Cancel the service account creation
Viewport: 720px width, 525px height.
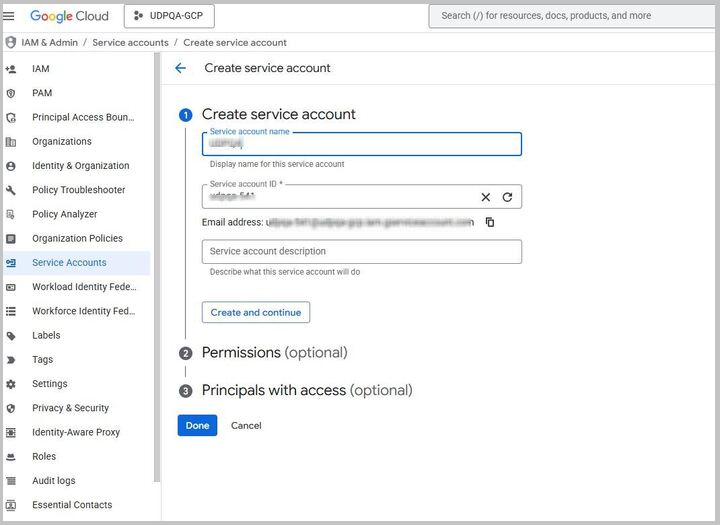tap(246, 426)
